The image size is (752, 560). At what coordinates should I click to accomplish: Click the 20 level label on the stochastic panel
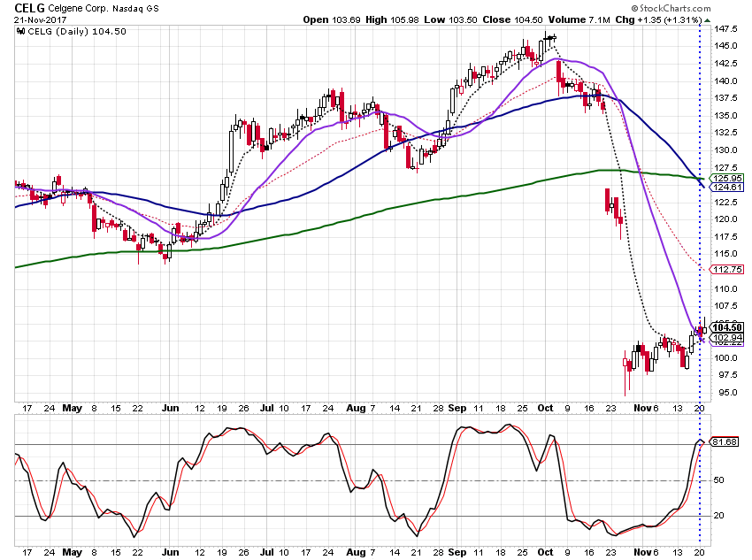(x=718, y=516)
